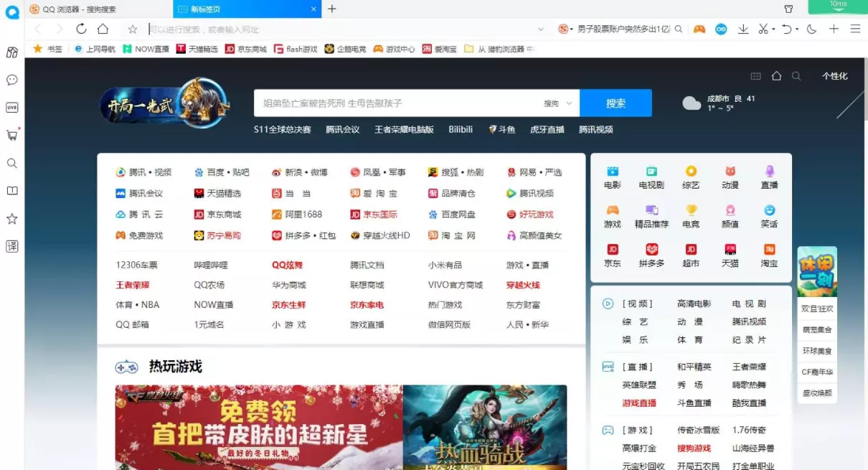
Task: Click the 天猫 shopping icon
Action: (730, 255)
